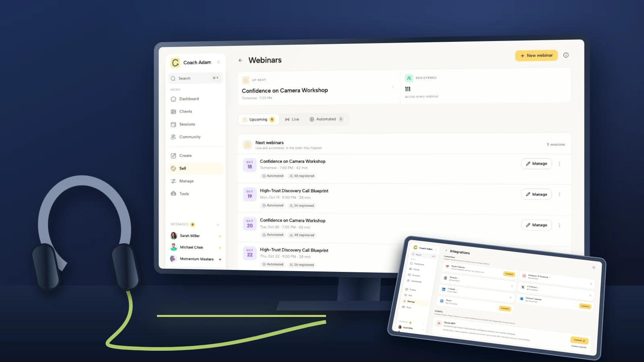This screenshot has height=362, width=644.
Task: Click the Coach Adam logo icon on the monitor
Action: pos(175,62)
